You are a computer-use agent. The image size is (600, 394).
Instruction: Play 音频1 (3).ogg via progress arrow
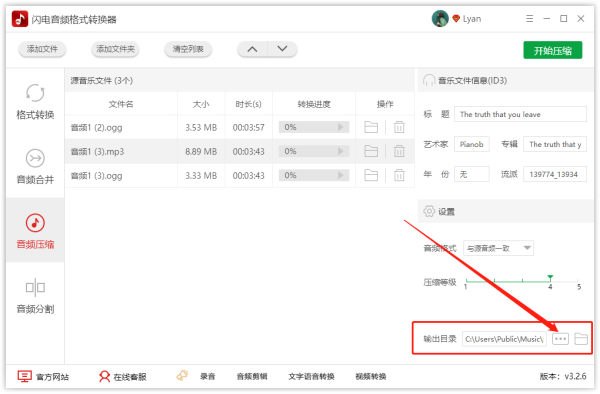point(341,176)
